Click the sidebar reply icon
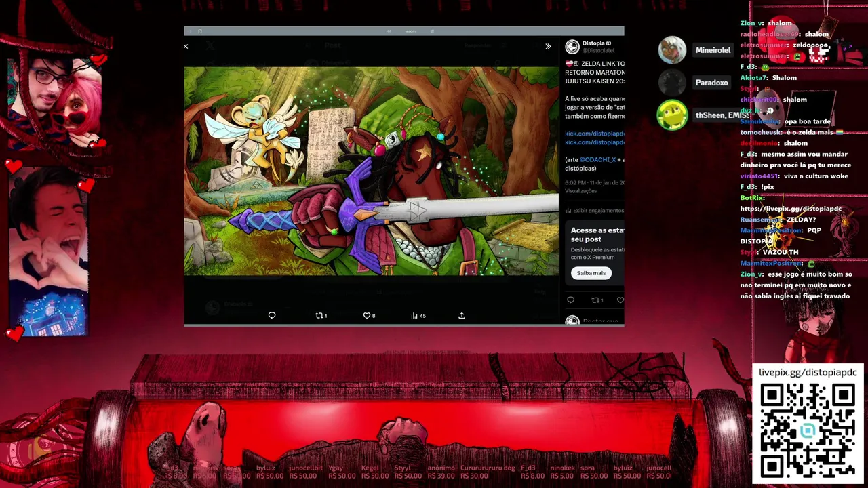Image resolution: width=868 pixels, height=488 pixels. click(x=571, y=300)
